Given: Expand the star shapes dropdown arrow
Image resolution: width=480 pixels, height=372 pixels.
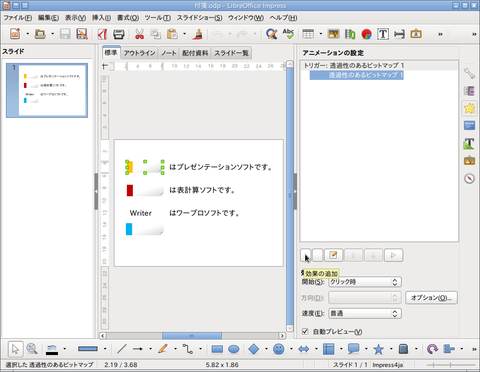Looking at the screenshot, I should pos(391,349).
